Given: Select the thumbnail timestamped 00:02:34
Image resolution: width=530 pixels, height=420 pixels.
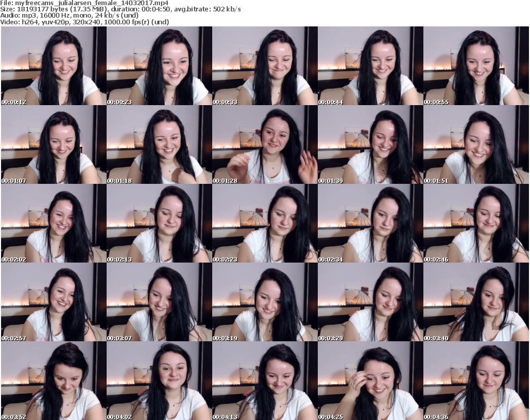Looking at the screenshot, I should (371, 223).
